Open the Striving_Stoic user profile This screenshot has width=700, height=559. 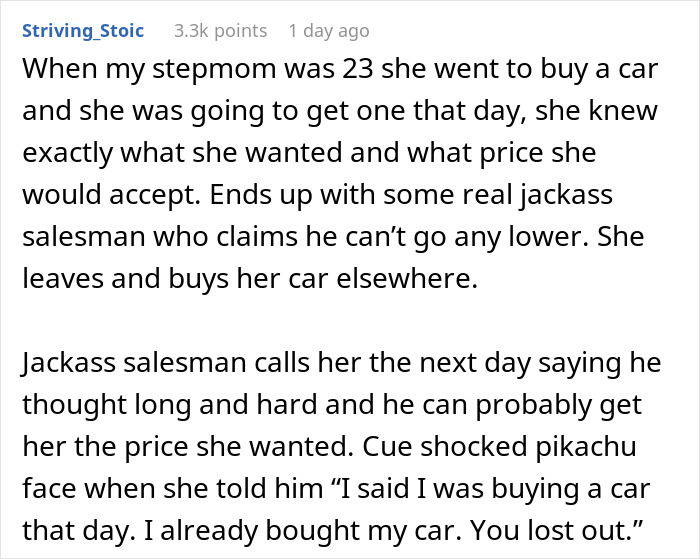pos(82,31)
